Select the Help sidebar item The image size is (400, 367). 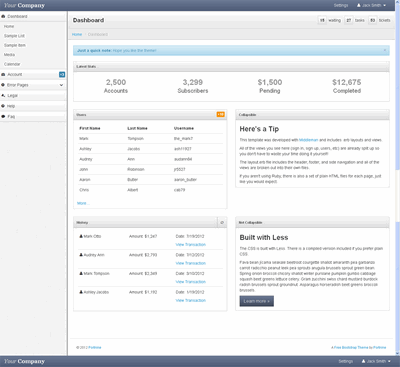pos(33,106)
